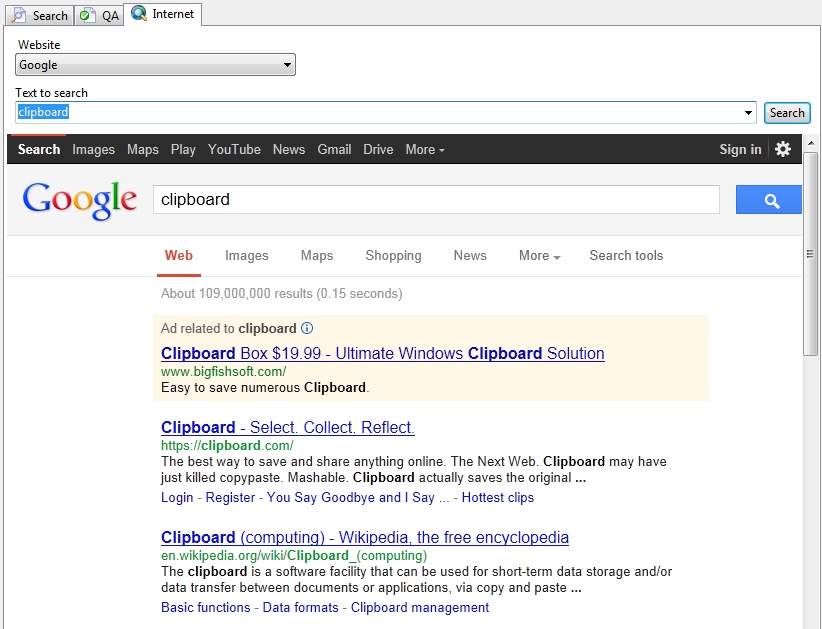Open Gmail from Google's top bar

[334, 149]
